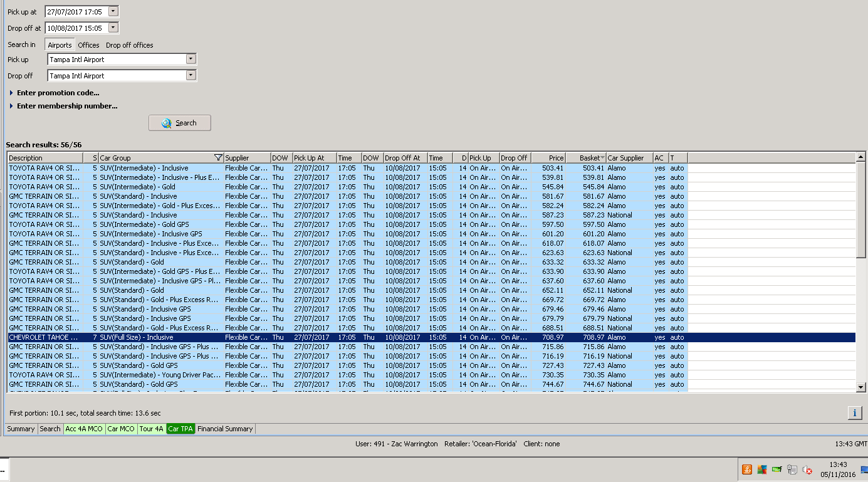
Task: Sort by the Description column header
Action: (x=45, y=158)
